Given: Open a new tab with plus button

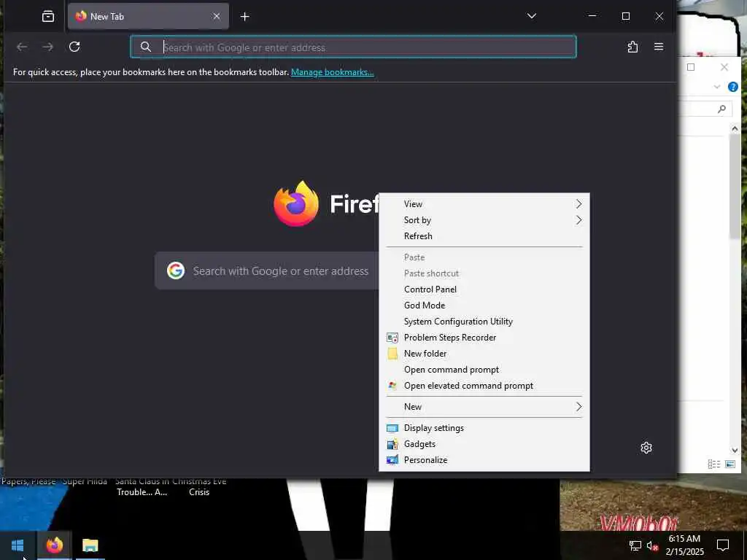Looking at the screenshot, I should (245, 17).
